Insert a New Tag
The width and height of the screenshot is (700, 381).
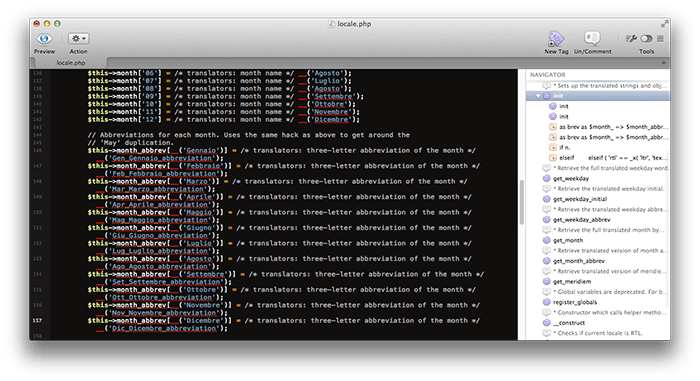coord(556,38)
